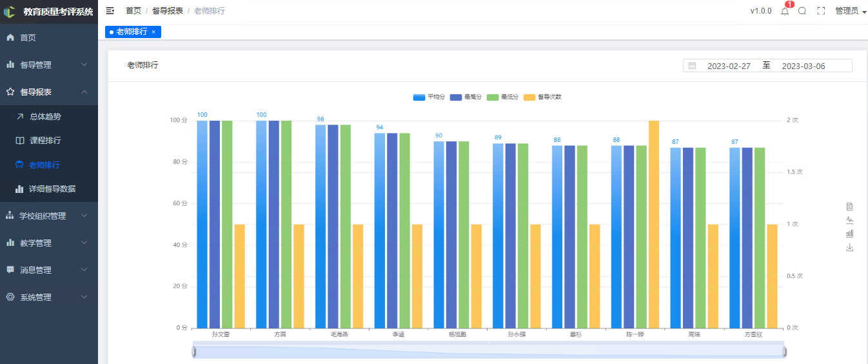Viewport: 868px width, 364px height.
Task: Click the start date field 2023-02-27
Action: click(729, 66)
